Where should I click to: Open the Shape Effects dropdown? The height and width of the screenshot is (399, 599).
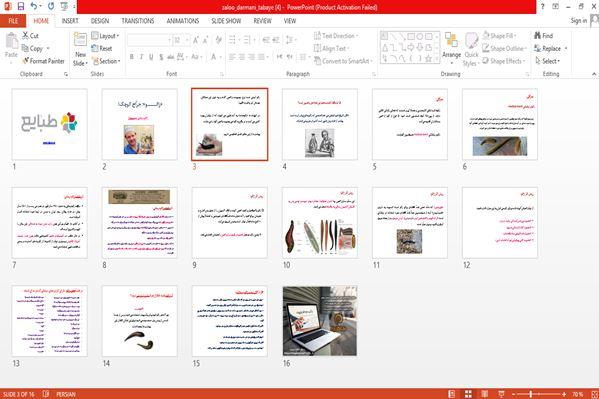click(504, 61)
